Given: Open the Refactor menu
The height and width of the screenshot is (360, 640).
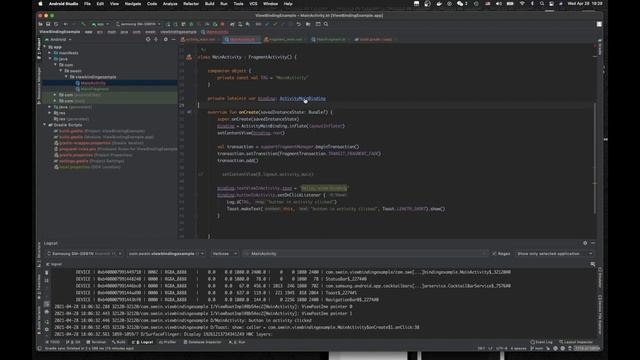Looking at the screenshot, I should pos(191,4).
